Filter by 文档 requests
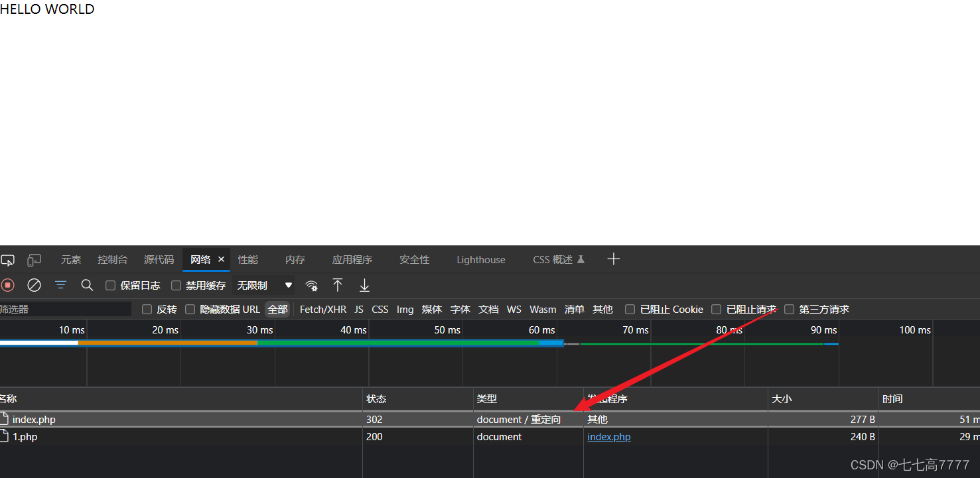This screenshot has height=478, width=980. click(x=489, y=309)
